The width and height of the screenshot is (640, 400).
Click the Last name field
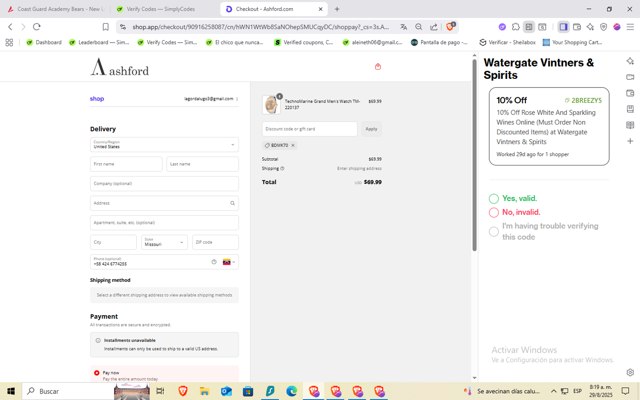[202, 164]
